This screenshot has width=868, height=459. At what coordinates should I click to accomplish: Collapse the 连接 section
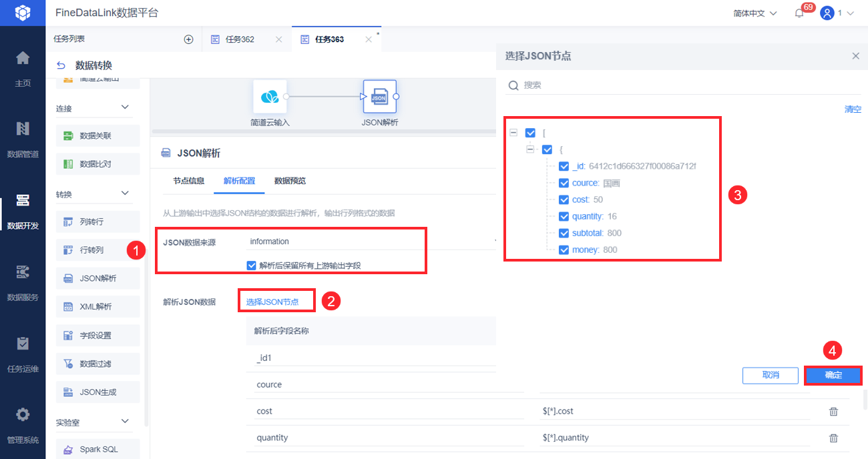125,107
